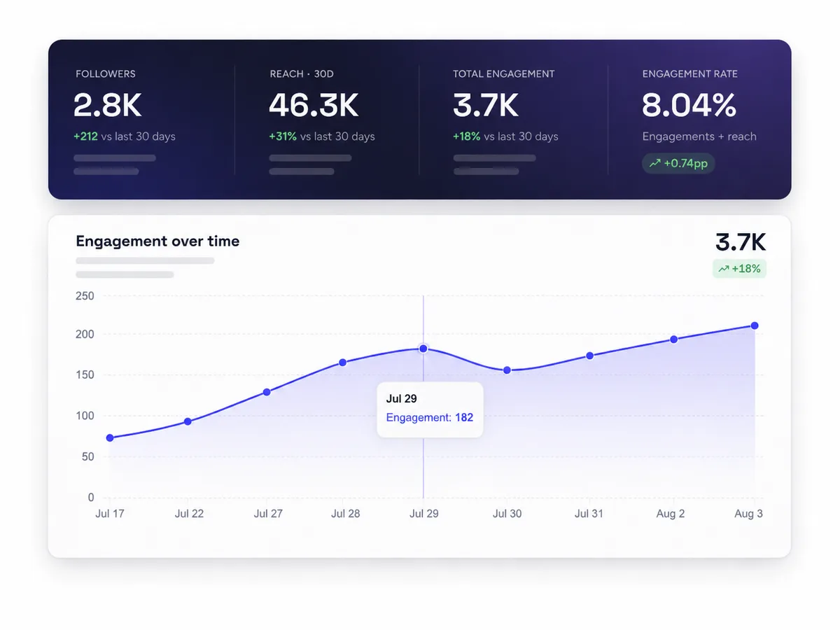Click the trend arrow icon in +0.74pp badge
Viewport: 840px width, 630px height.
[654, 163]
